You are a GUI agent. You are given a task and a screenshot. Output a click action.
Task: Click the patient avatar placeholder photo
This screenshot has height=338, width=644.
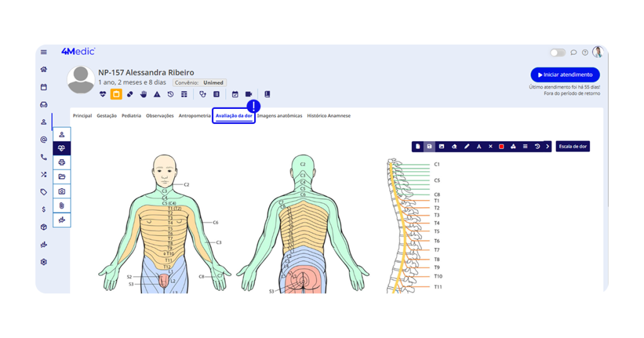[x=81, y=80]
